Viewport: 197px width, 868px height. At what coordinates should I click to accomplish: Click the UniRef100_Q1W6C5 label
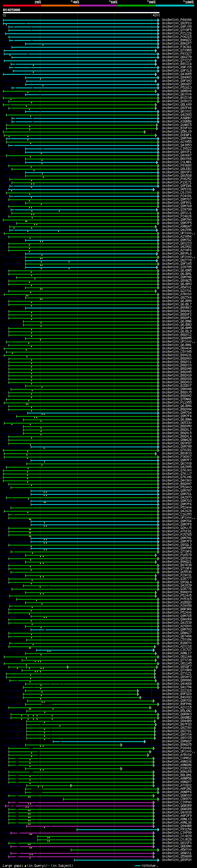tap(176, 125)
